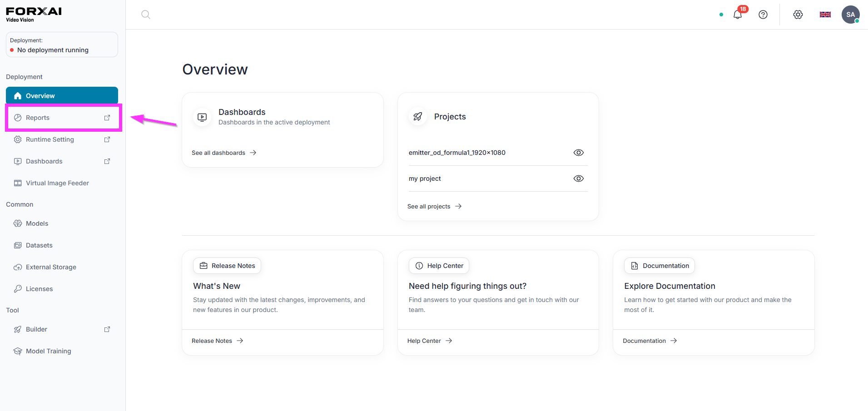The image size is (868, 411).
Task: Open Model Training in the sidebar
Action: [x=62, y=351]
